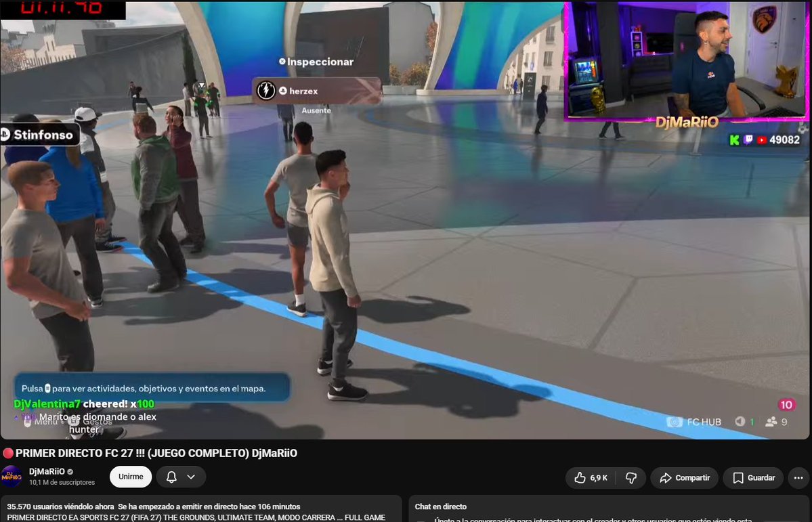The image size is (812, 522).
Task: Click the Stinfonso player tag
Action: (41, 135)
